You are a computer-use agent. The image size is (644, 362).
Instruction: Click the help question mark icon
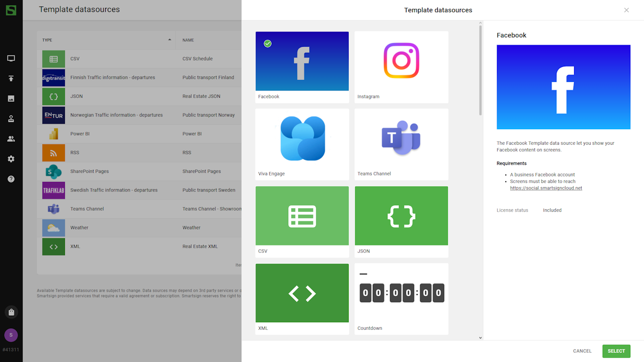click(x=11, y=179)
